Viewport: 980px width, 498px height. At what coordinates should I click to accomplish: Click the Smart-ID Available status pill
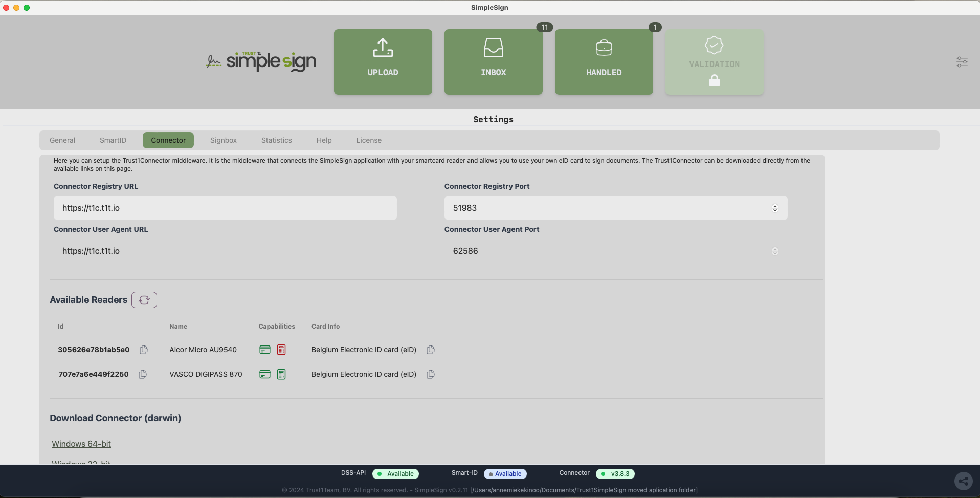coord(505,474)
